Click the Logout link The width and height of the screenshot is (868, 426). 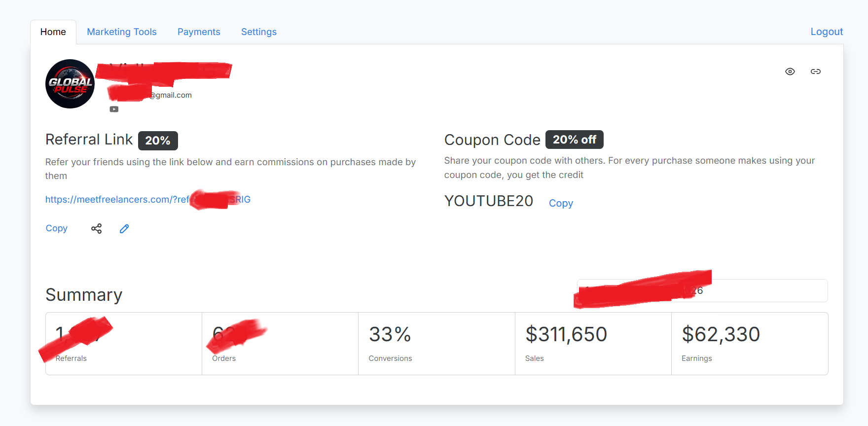click(827, 32)
